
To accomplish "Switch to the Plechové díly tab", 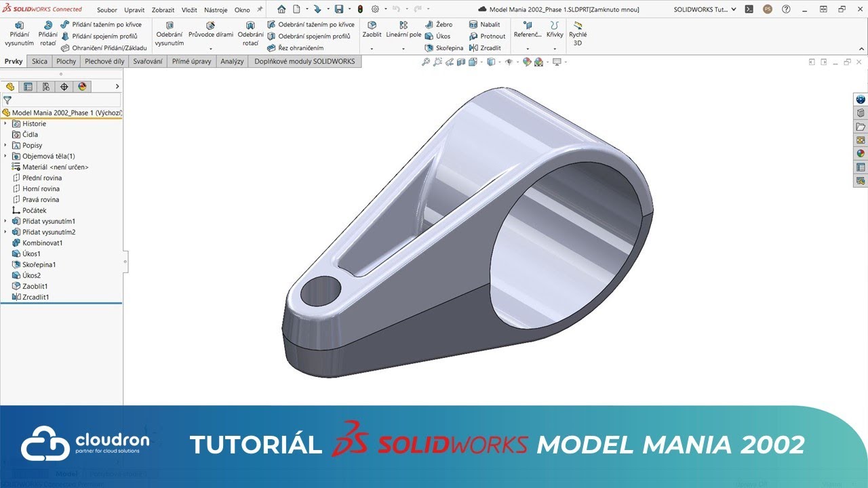I will [104, 61].
